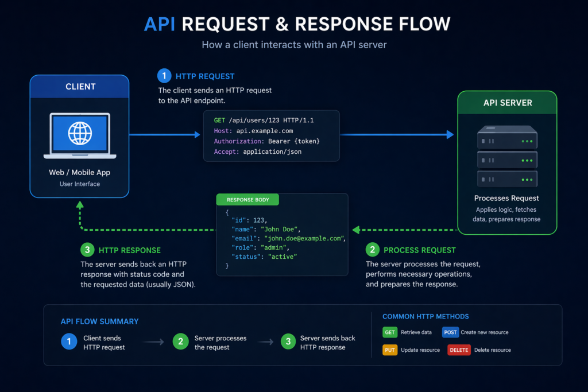Screen dimensions: 588x392
Task: Click the GET /api/users/123 request line
Action: [264, 121]
